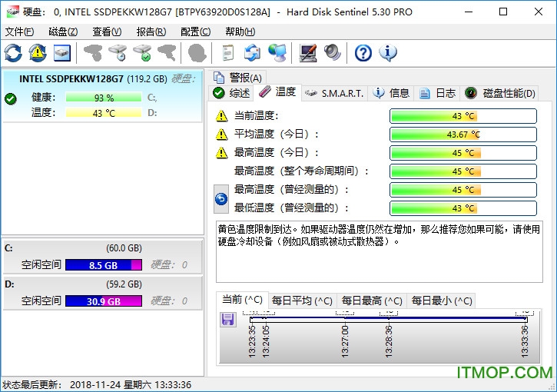Open the report document icon in toolbar
This screenshot has width=557, height=392.
tap(228, 52)
